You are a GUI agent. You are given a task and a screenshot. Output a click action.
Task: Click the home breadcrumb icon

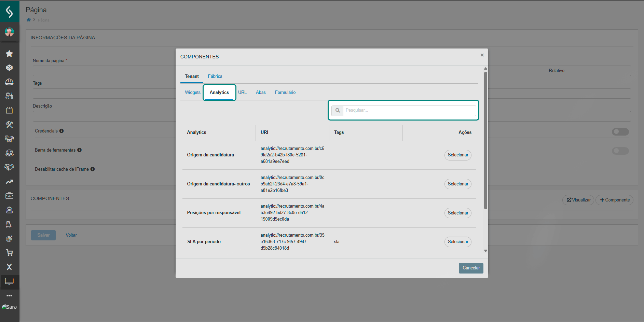[x=29, y=20]
